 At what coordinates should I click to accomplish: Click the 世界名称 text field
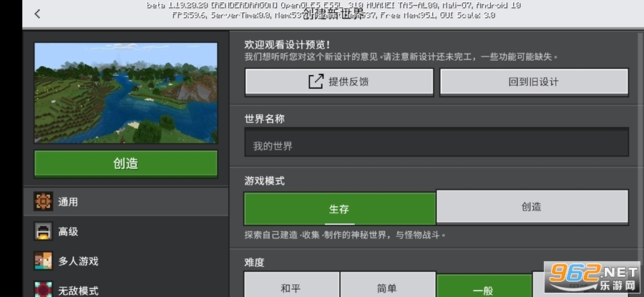click(x=436, y=142)
